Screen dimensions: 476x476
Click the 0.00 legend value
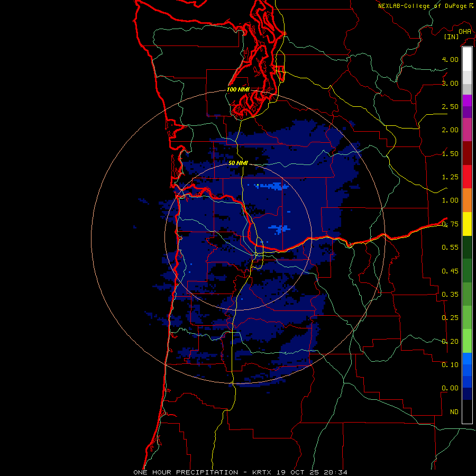click(x=450, y=388)
